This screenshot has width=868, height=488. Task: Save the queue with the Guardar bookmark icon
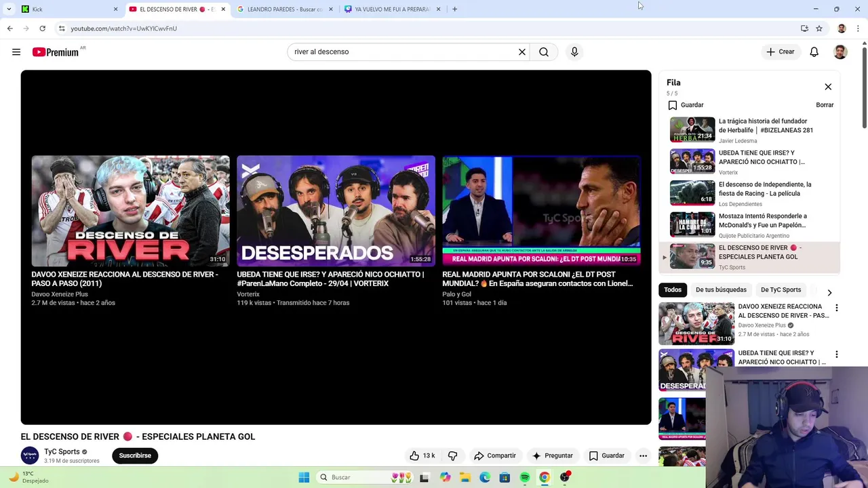673,105
